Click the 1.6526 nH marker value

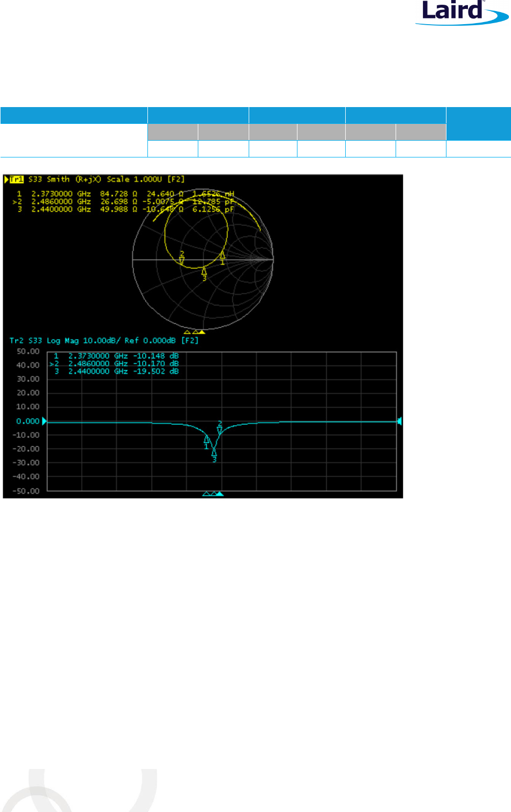coord(213,194)
